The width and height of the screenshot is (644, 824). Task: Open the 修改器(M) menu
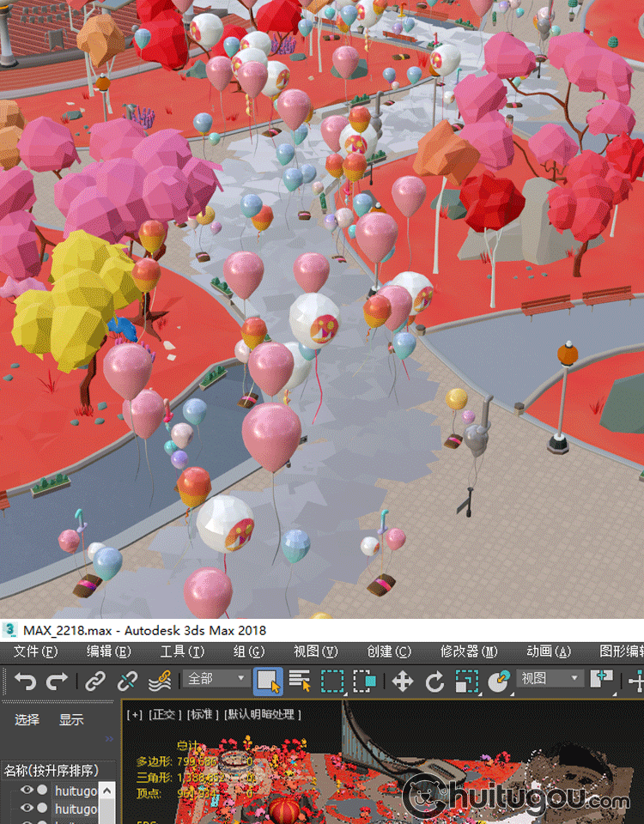(x=469, y=651)
